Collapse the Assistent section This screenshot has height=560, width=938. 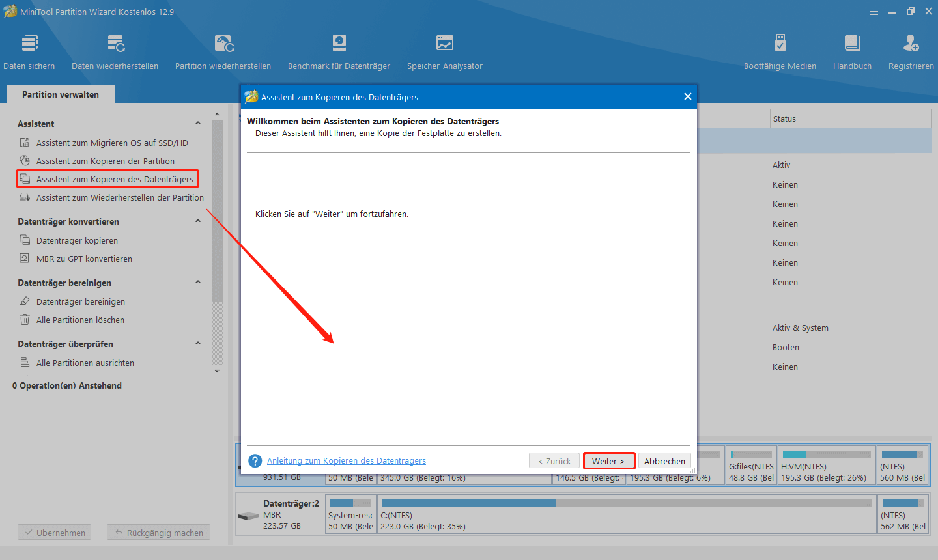click(x=198, y=124)
